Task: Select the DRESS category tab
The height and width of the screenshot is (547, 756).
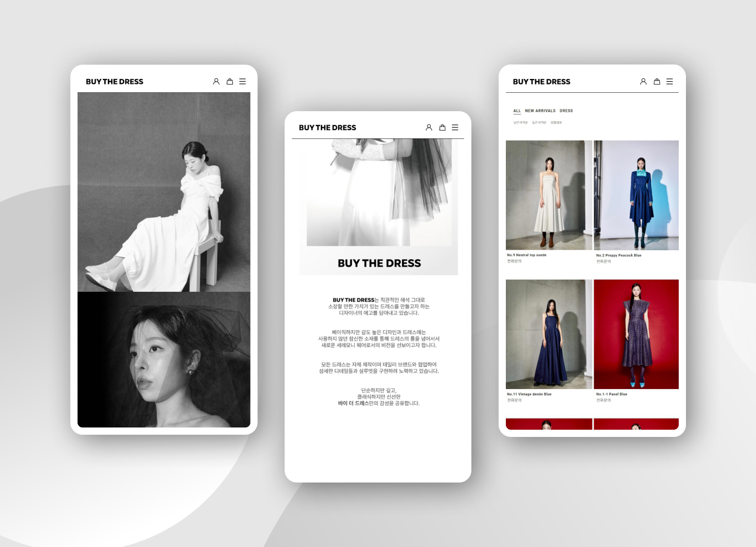Action: click(x=566, y=111)
